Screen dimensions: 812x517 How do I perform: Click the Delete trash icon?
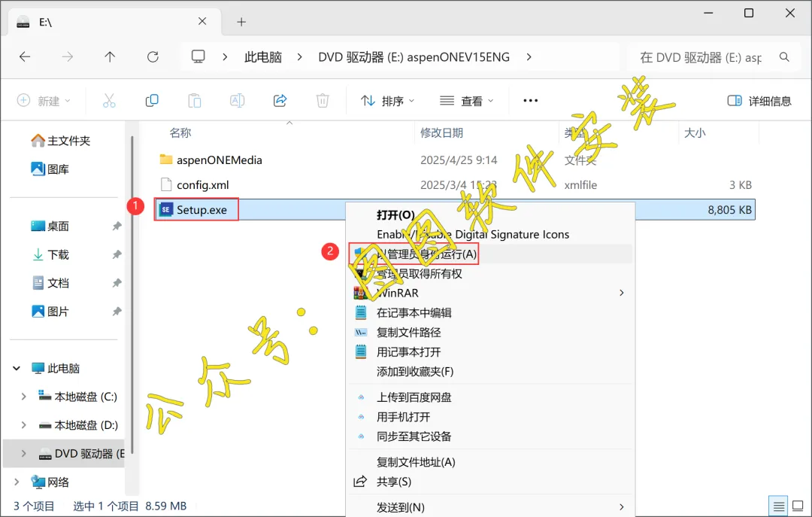point(322,101)
